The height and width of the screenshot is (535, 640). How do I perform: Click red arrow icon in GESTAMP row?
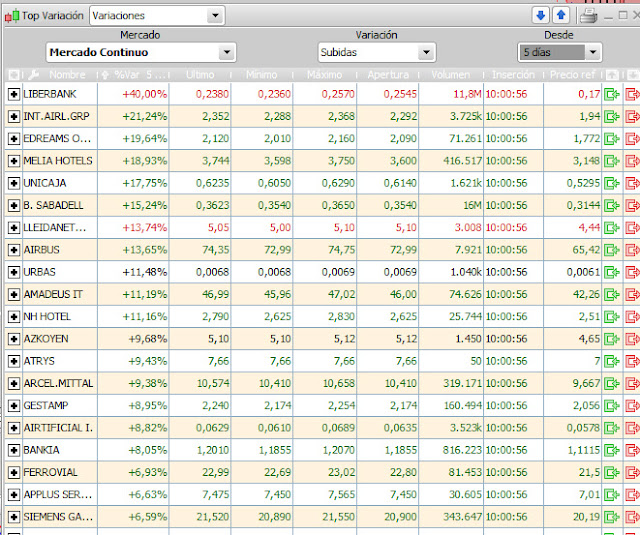(x=633, y=406)
